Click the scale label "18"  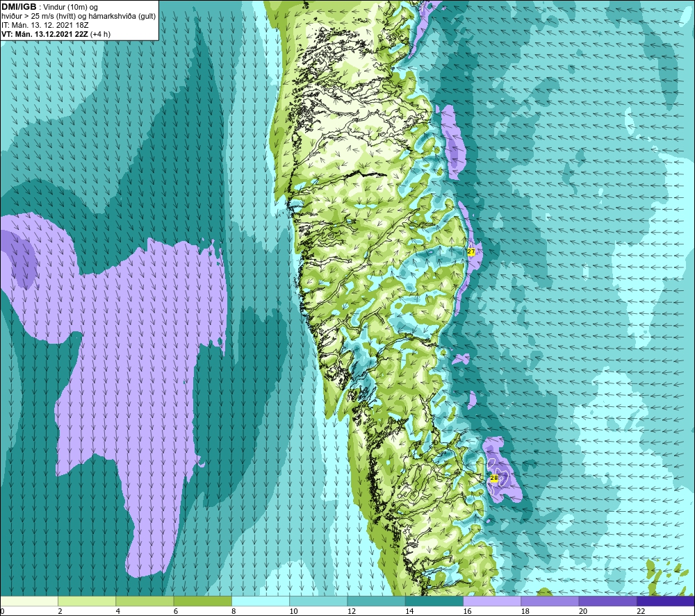(x=525, y=612)
